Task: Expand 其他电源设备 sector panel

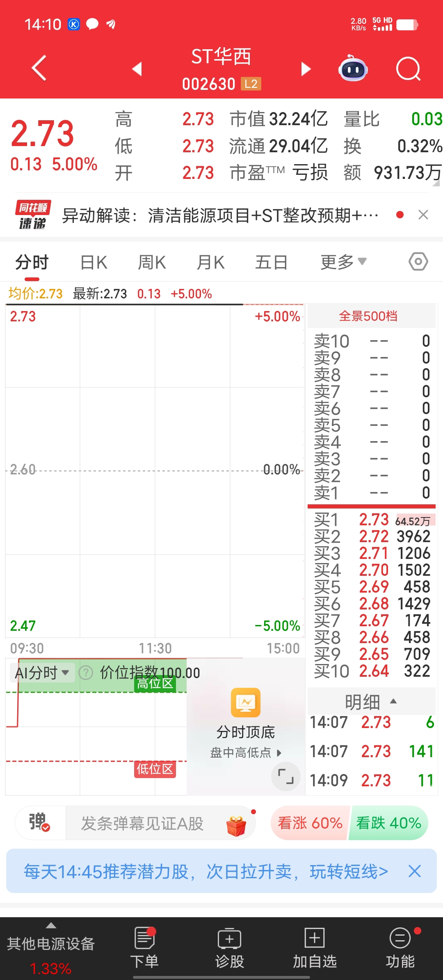Action: point(51,949)
